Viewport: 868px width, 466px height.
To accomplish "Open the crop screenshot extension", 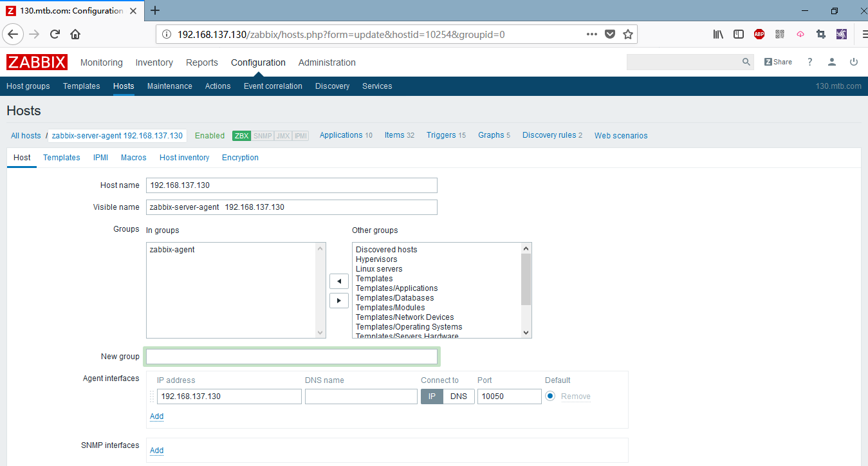I will (x=821, y=34).
